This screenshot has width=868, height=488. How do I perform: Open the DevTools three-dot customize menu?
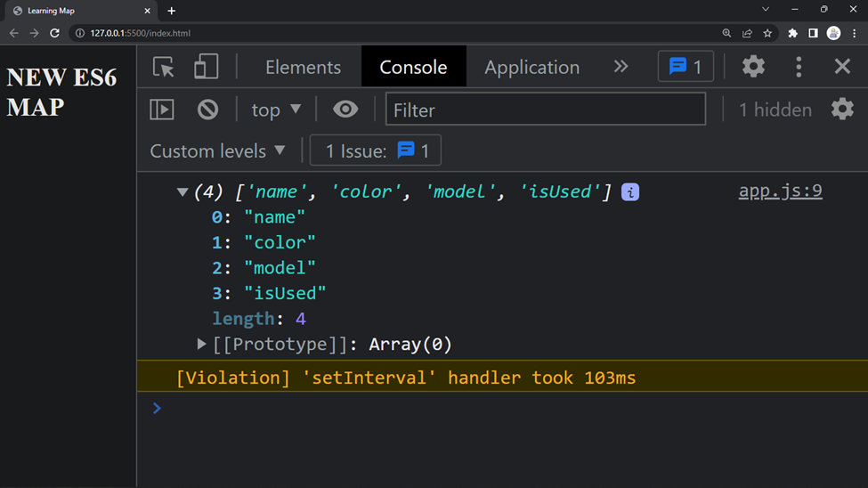[x=799, y=67]
